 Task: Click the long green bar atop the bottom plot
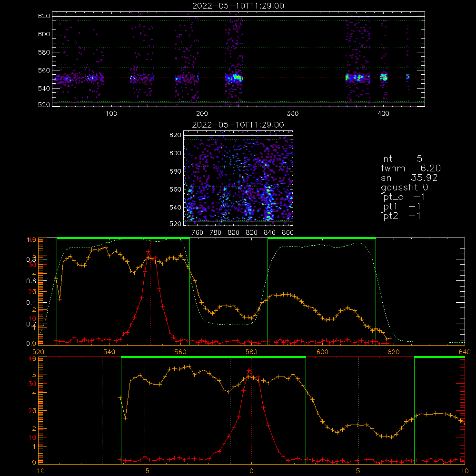click(x=213, y=357)
